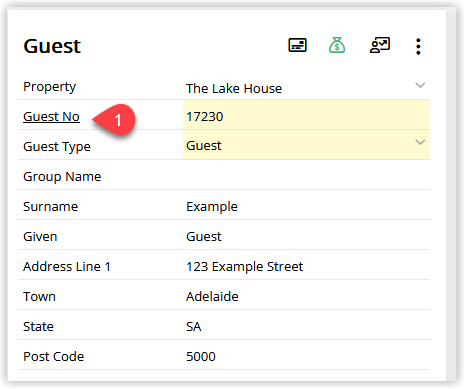
Task: Click the Property row label
Action: pos(49,87)
